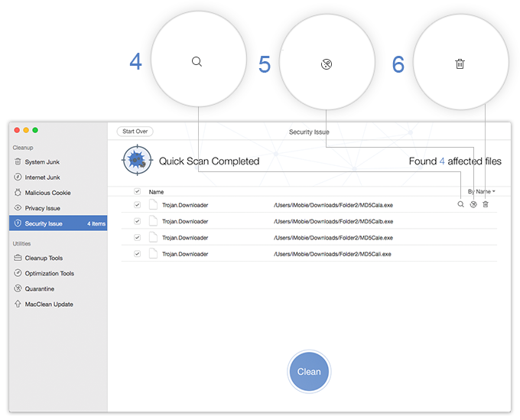The height and width of the screenshot is (420, 520).
Task: Click the magnifier icon on first Trojan row
Action: click(460, 205)
